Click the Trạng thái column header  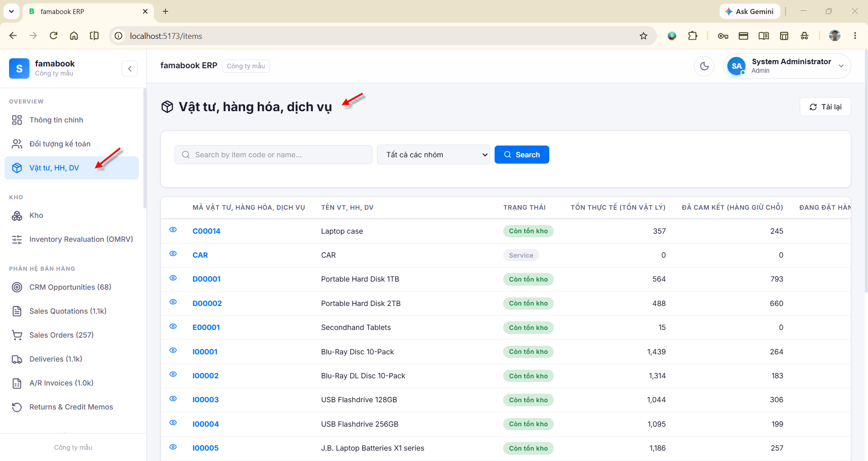524,207
